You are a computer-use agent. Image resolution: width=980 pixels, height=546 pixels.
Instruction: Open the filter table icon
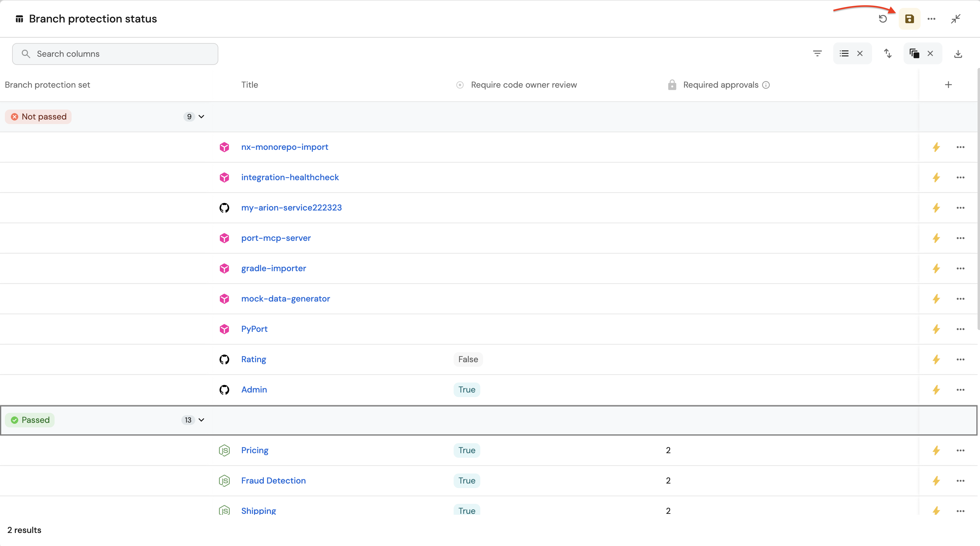[817, 54]
